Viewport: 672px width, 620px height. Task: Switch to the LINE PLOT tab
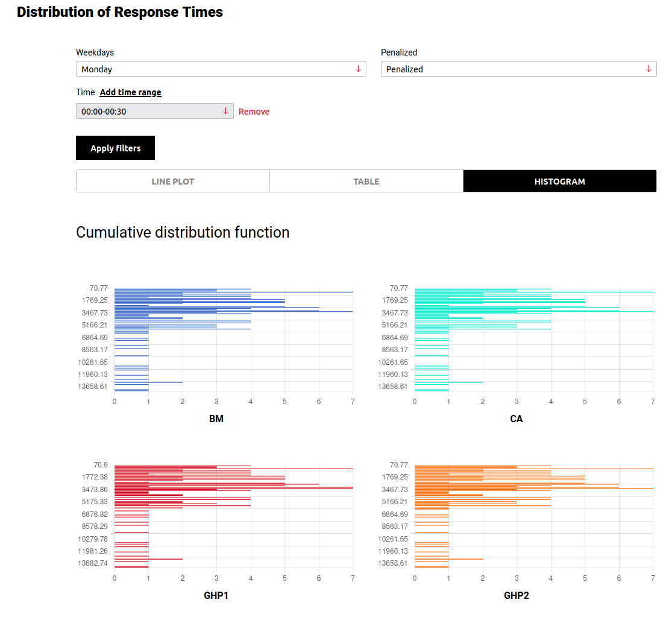coord(173,181)
